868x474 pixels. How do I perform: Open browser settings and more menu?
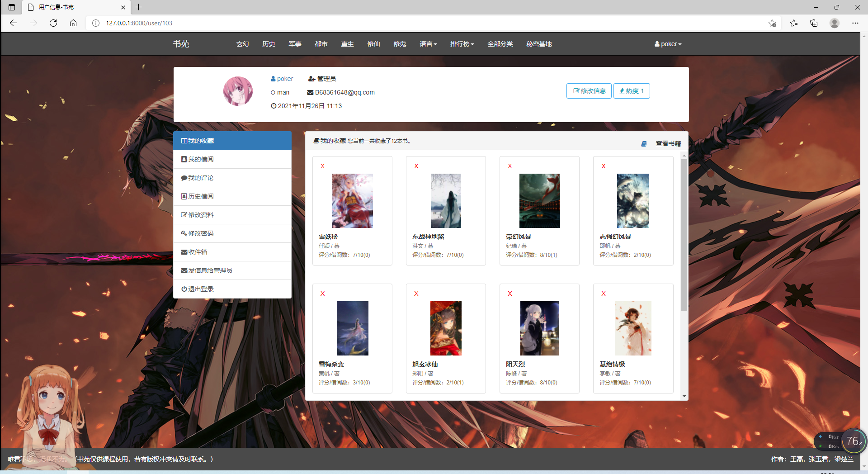click(855, 23)
